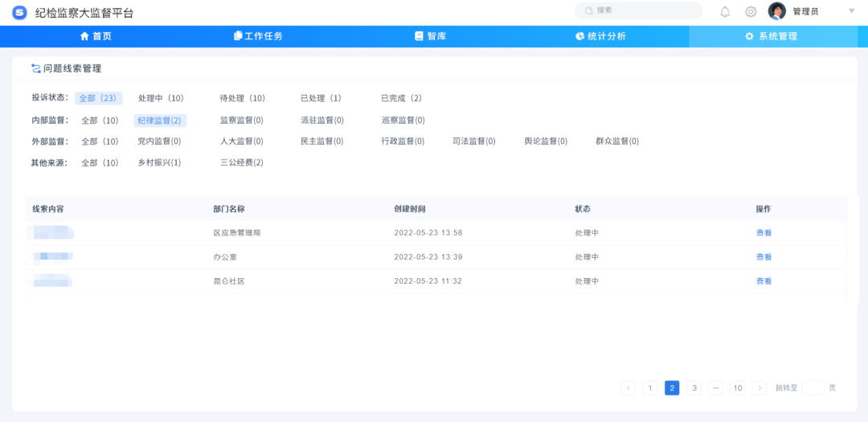Image resolution: width=868 pixels, height=422 pixels.
Task: Filter by 待处理（10） status
Action: pos(243,98)
